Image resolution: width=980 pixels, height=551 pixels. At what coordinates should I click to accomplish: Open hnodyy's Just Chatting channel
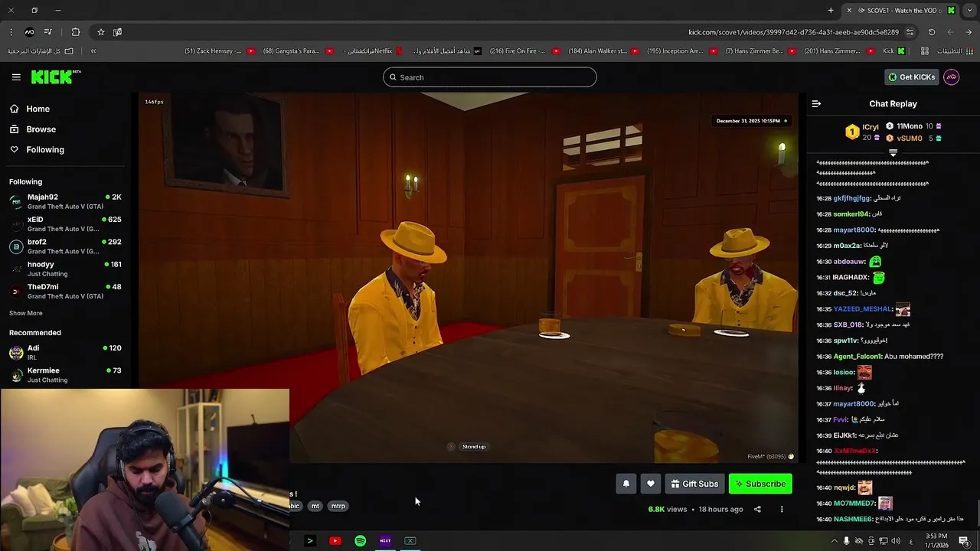pyautogui.click(x=65, y=269)
